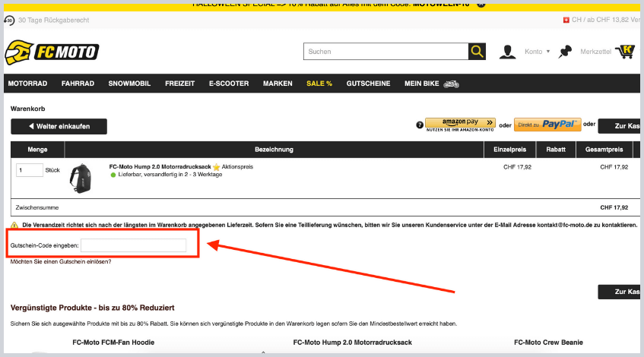The image size is (644, 357).
Task: Open the account person icon
Action: point(507,52)
